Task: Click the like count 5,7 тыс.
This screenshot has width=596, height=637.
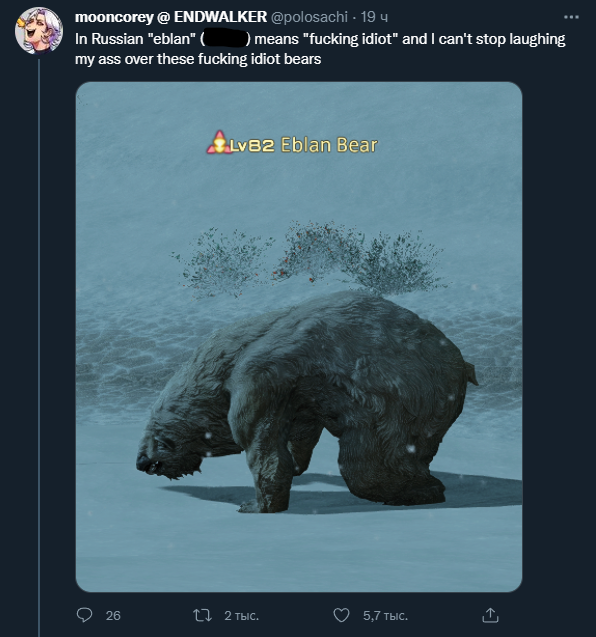Action: click(x=385, y=615)
